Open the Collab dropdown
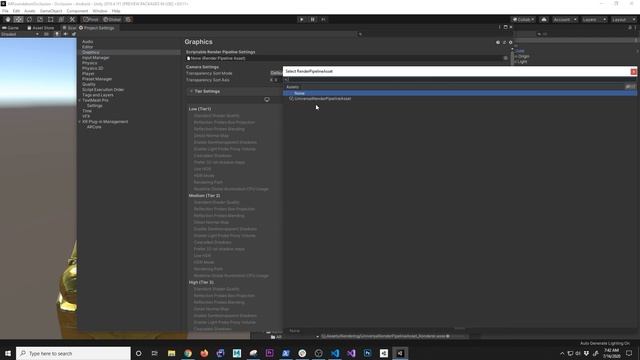The height and width of the screenshot is (360, 640). (x=524, y=20)
